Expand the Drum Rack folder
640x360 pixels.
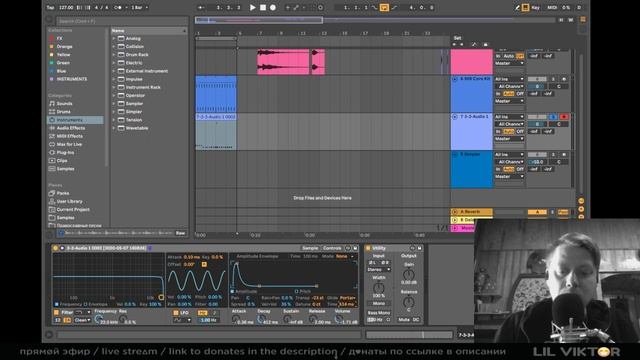coord(114,55)
